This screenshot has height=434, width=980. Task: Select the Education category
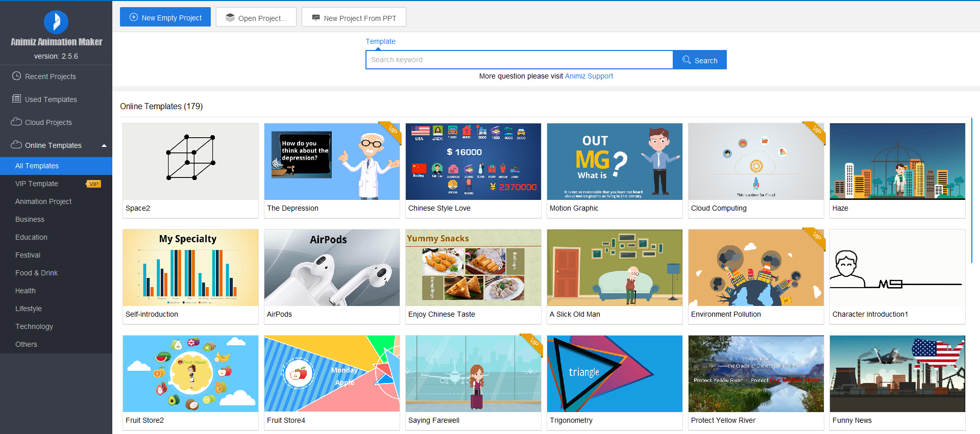31,237
